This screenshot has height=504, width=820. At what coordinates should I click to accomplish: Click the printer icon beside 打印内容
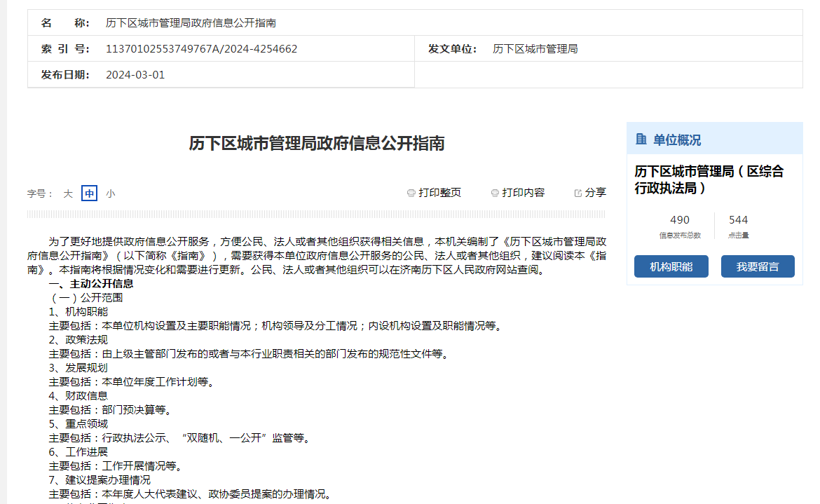click(495, 193)
